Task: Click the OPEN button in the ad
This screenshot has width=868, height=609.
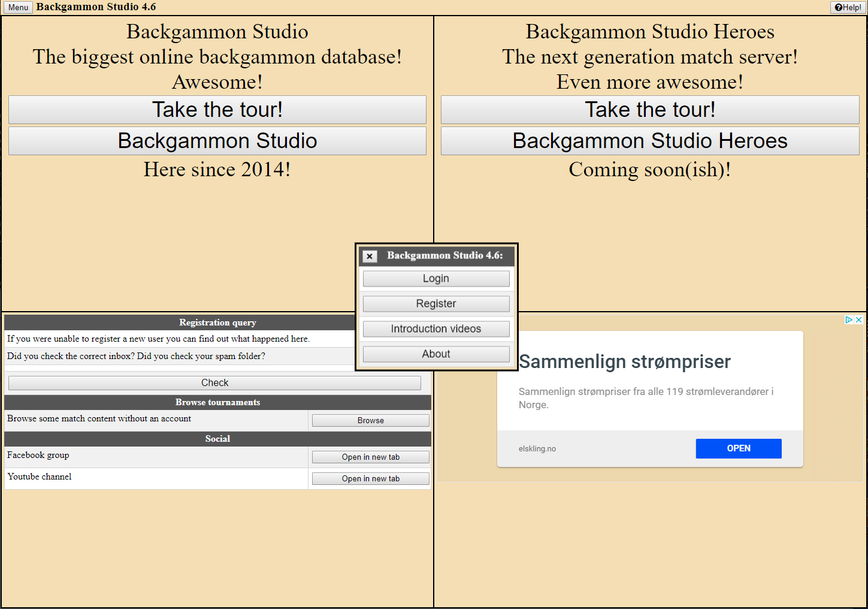Action: coord(739,448)
